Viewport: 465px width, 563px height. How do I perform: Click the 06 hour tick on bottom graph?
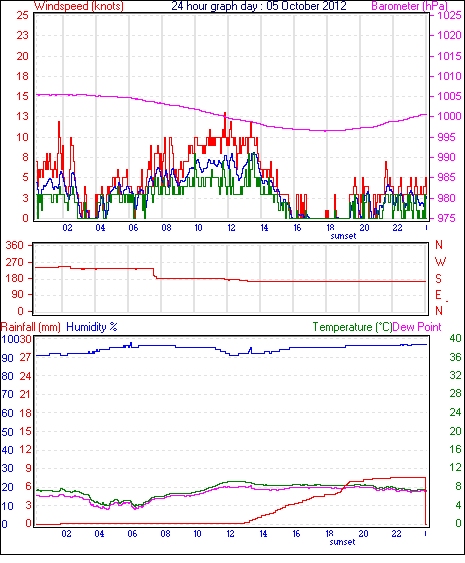[x=132, y=534]
